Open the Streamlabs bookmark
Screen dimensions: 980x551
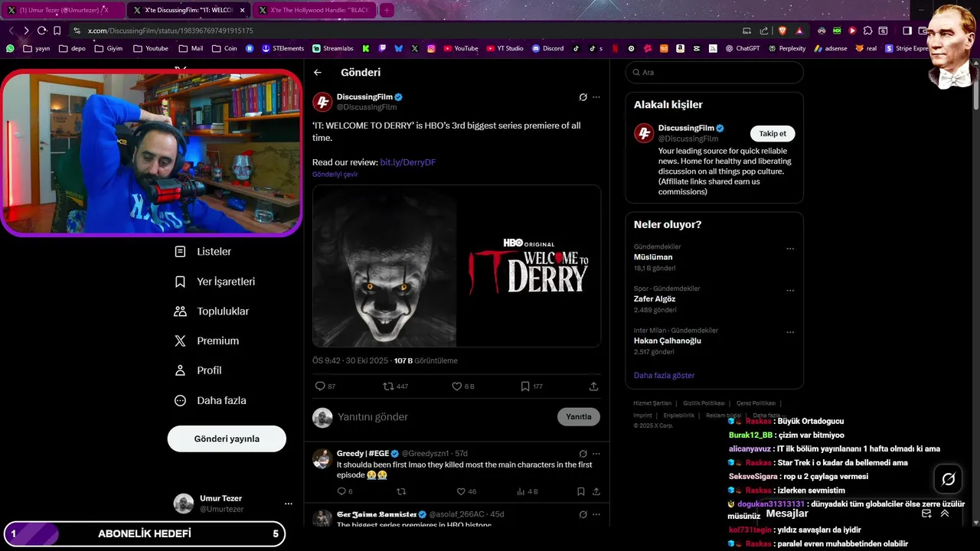coord(332,48)
